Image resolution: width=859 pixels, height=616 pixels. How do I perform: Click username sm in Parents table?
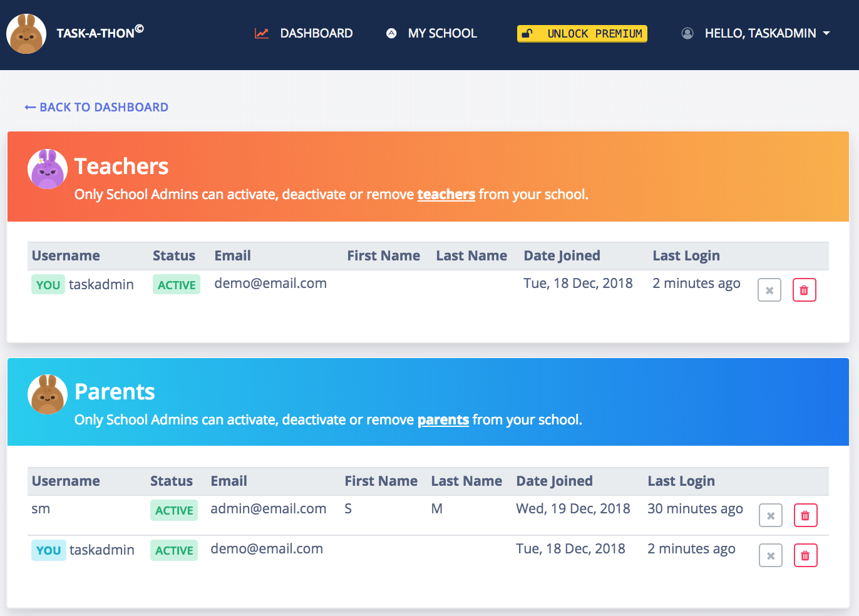click(x=41, y=508)
